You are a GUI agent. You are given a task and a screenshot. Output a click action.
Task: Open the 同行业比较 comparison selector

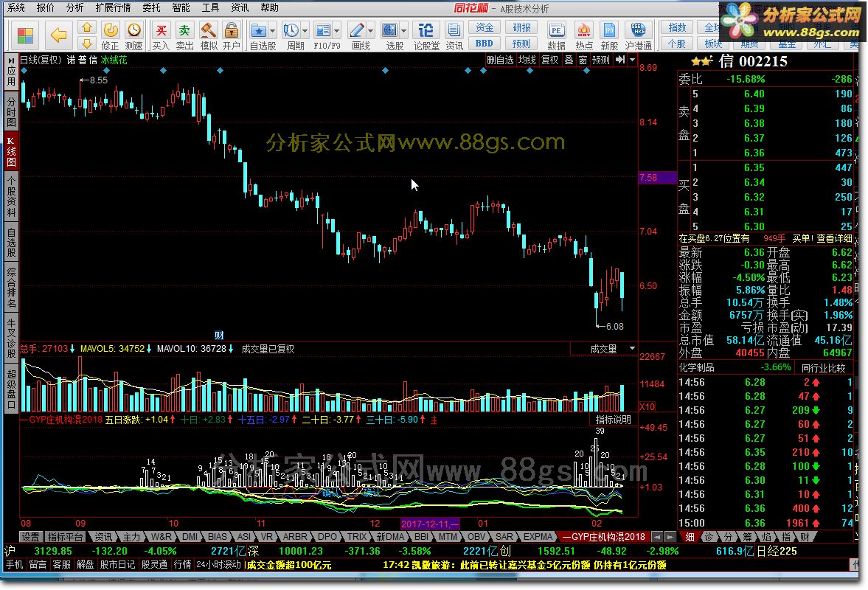click(823, 367)
